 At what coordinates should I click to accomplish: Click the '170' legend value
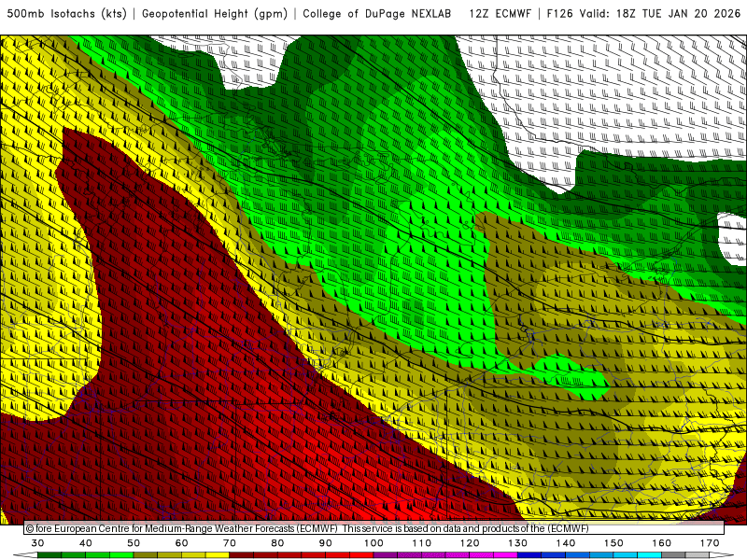710,543
